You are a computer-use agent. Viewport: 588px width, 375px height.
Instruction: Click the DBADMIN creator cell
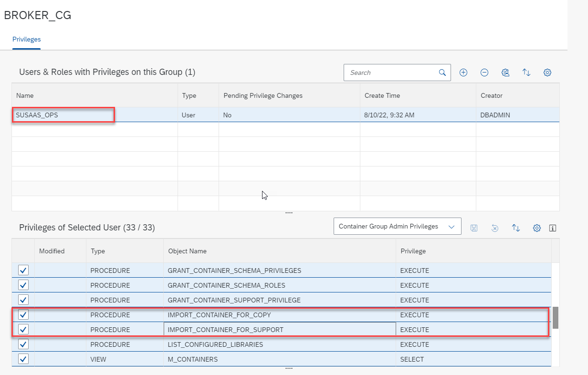coord(518,115)
